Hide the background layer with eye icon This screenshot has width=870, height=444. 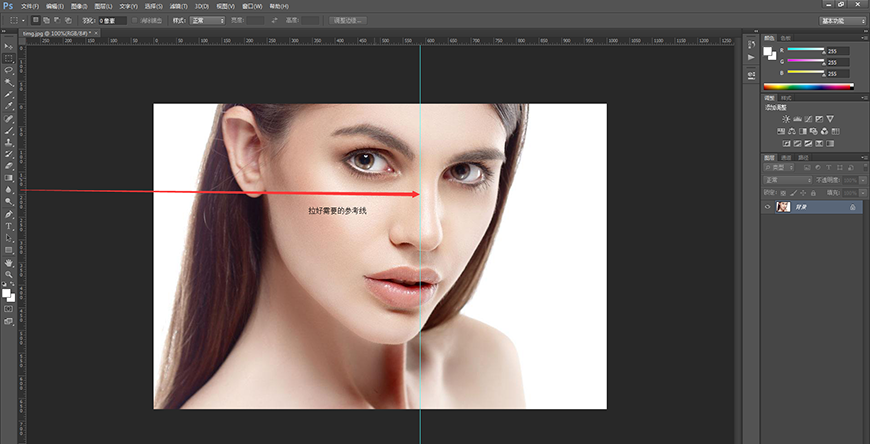coord(768,207)
